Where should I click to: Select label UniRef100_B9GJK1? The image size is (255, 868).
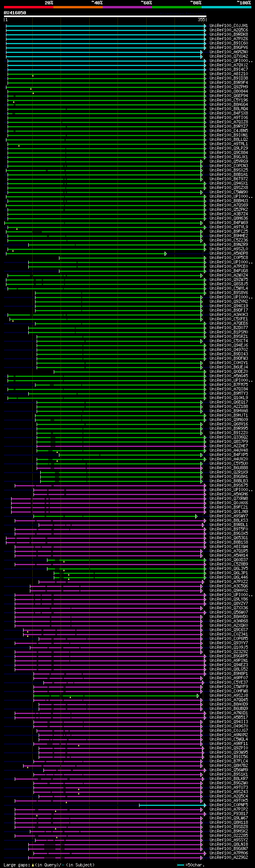click(229, 157)
